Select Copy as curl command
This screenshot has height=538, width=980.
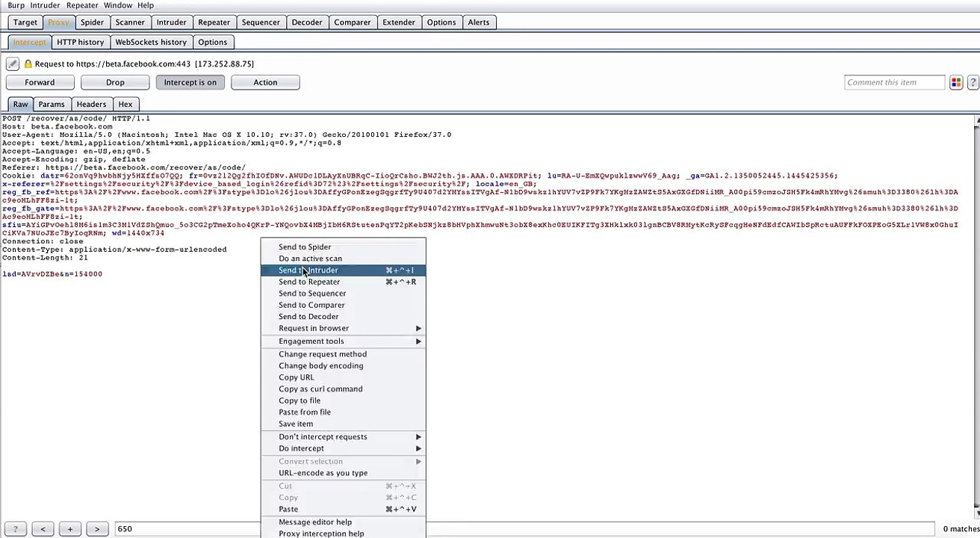[x=343, y=389]
